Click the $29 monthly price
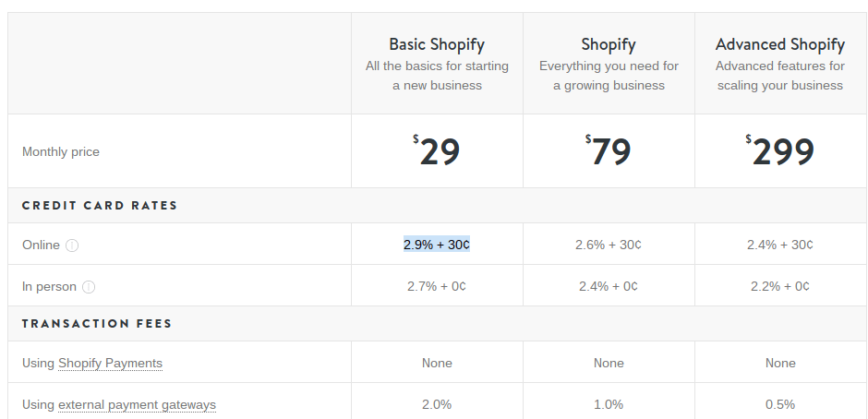 (437, 151)
